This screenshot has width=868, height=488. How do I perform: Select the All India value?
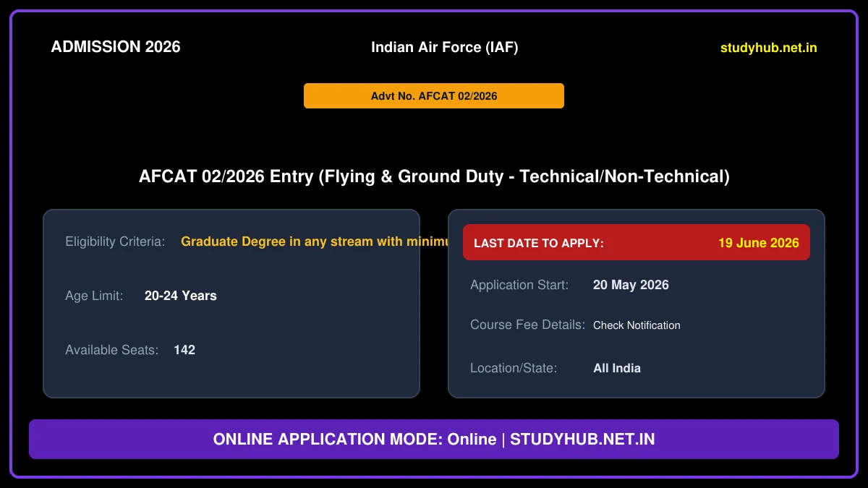click(617, 368)
